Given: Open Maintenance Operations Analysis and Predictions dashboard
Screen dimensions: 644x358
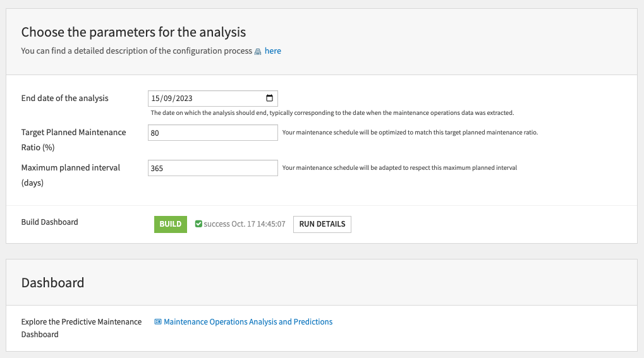Looking at the screenshot, I should [248, 322].
